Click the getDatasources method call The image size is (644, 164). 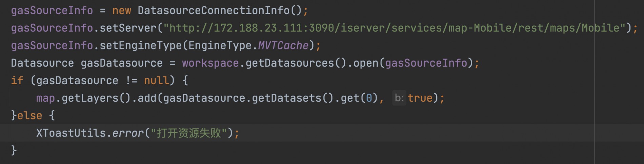(x=290, y=63)
